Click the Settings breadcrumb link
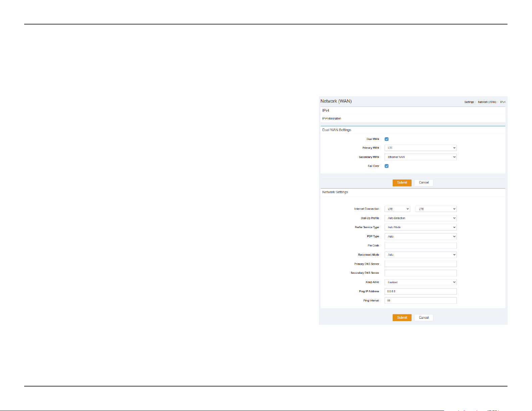532x411 pixels. coord(469,102)
